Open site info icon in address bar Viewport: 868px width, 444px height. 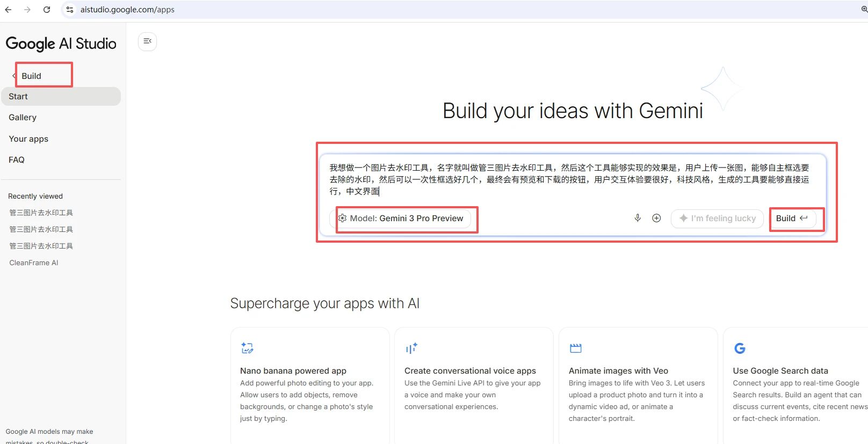click(70, 10)
